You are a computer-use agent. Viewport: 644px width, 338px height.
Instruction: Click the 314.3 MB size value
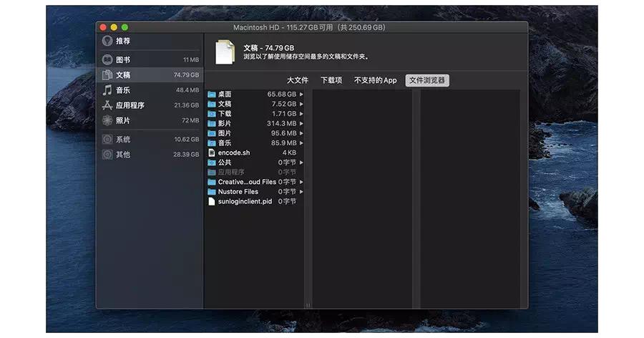(x=281, y=123)
